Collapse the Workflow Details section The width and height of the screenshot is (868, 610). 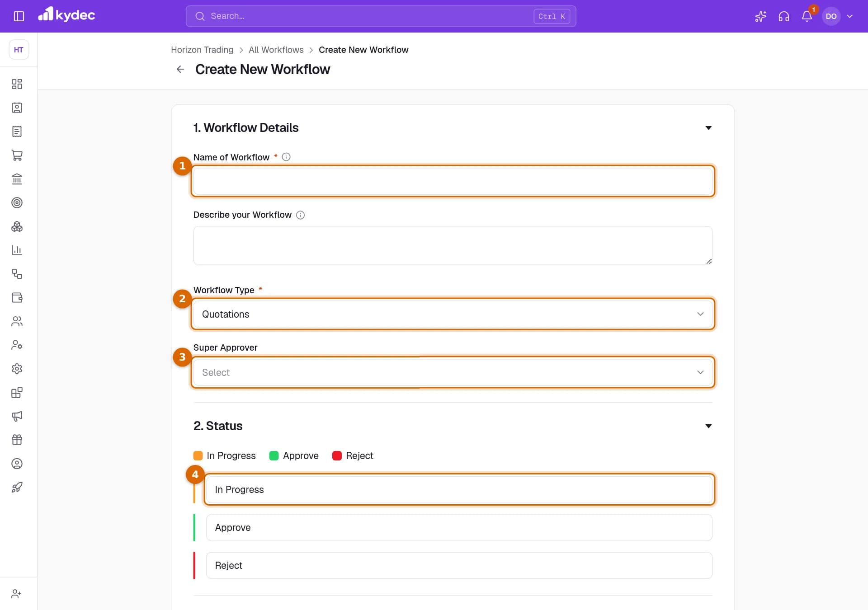click(708, 128)
